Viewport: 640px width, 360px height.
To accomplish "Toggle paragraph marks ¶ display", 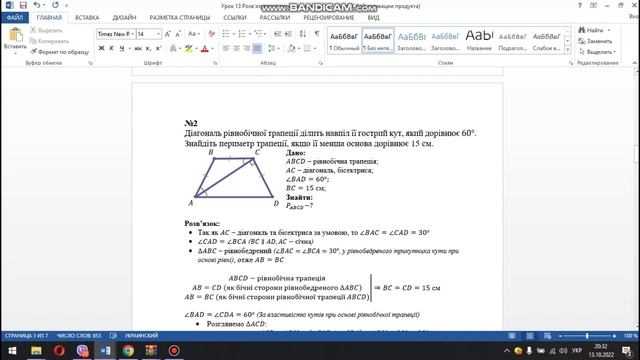I will click(x=317, y=34).
